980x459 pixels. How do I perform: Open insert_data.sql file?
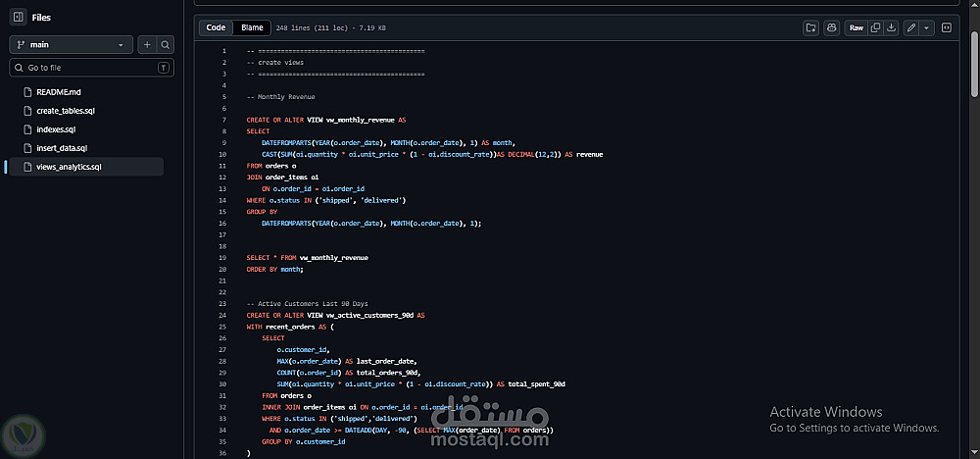coord(61,148)
